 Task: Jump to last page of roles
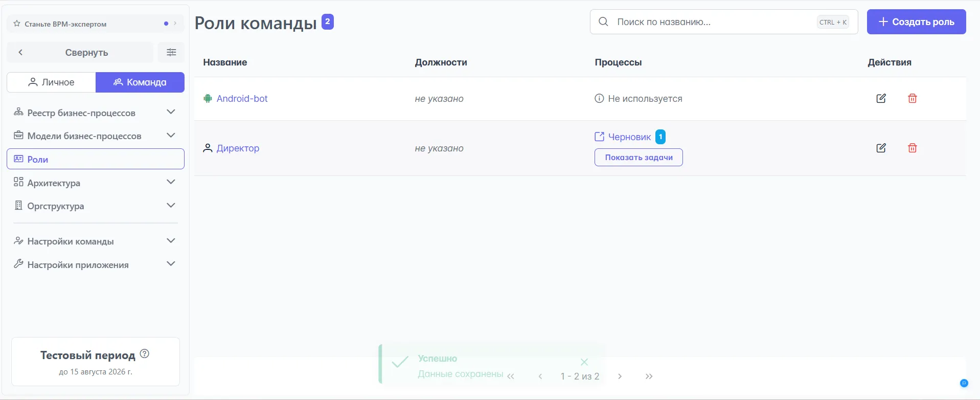point(649,376)
